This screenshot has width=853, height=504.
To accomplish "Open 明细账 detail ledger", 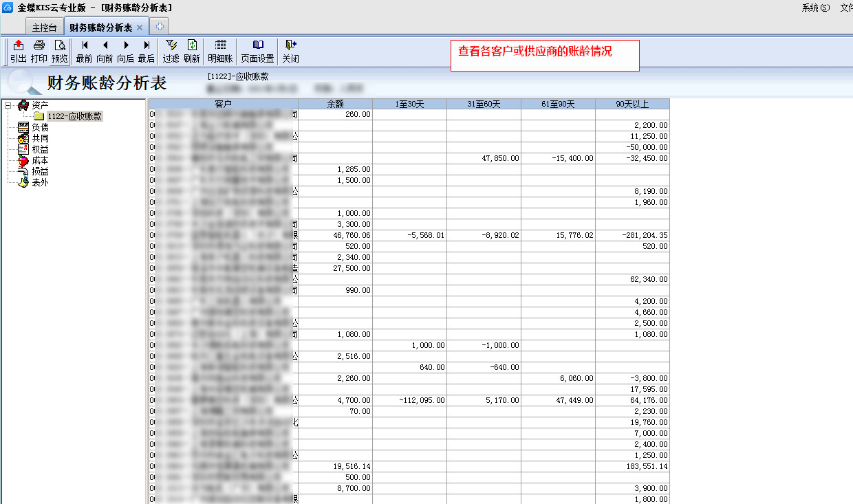I will [220, 51].
